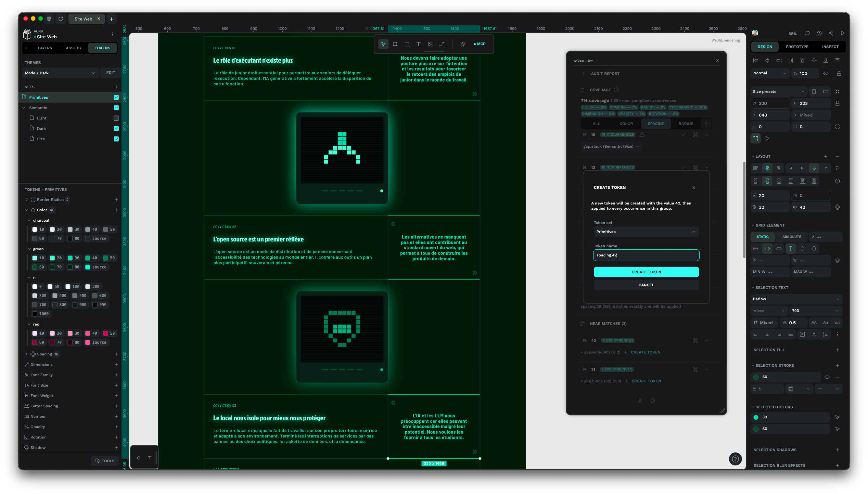Screen dimensions: 868x494
Task: Switch to the Inspect tab
Action: [x=830, y=47]
